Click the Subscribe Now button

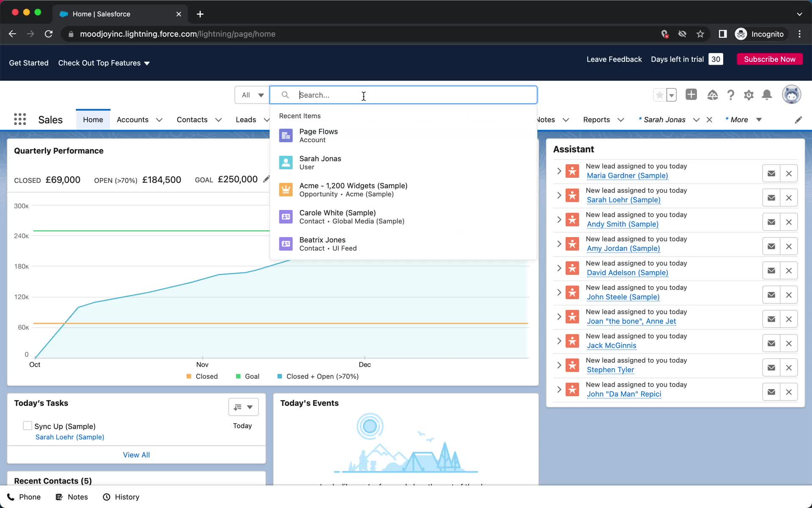(770, 59)
